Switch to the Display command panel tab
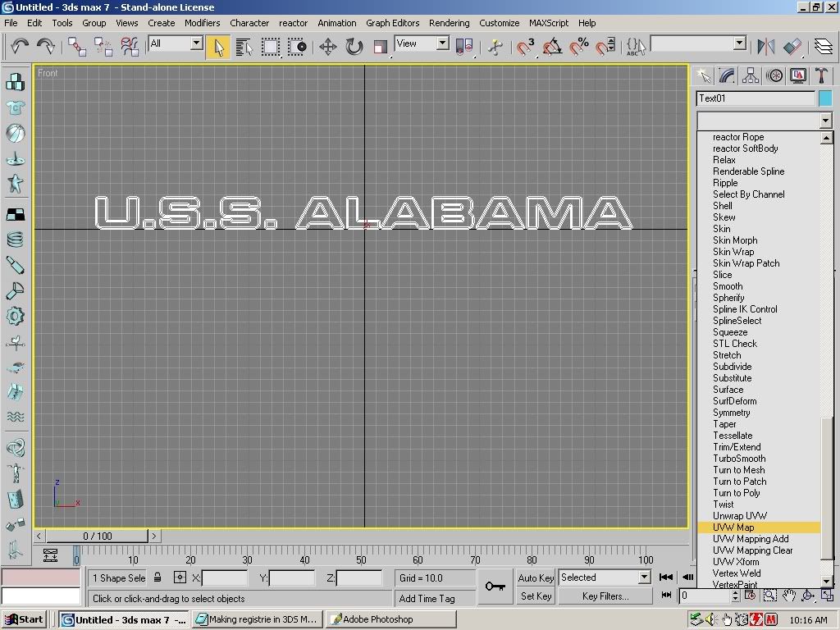 pos(797,76)
